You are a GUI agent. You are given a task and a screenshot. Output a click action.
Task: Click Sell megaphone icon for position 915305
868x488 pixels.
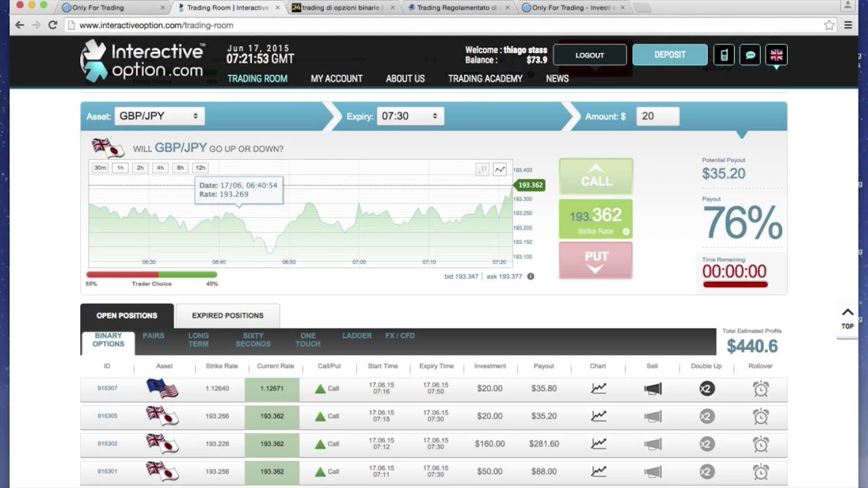point(652,416)
